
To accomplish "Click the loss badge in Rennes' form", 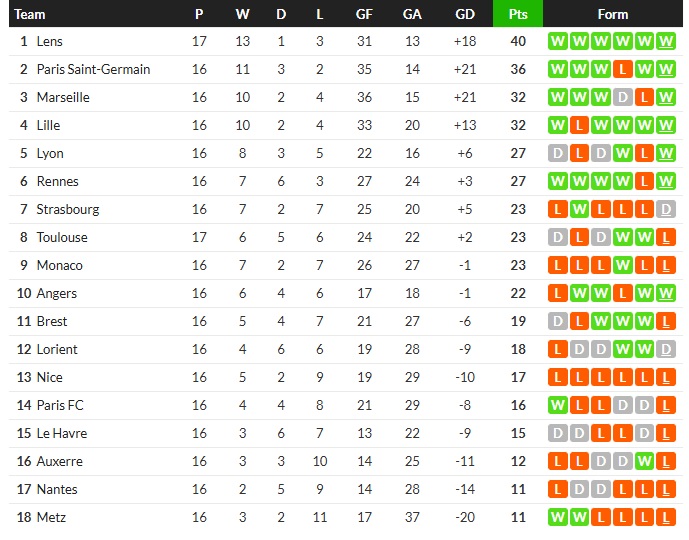I will tap(645, 181).
